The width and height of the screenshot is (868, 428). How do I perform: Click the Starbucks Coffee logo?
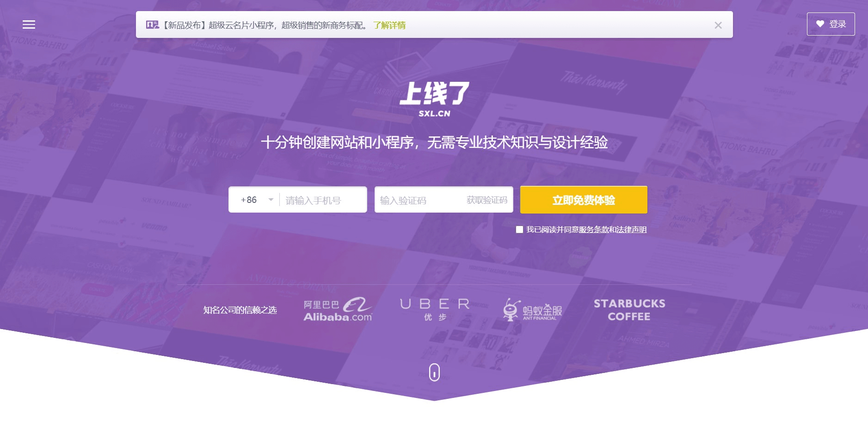(629, 310)
